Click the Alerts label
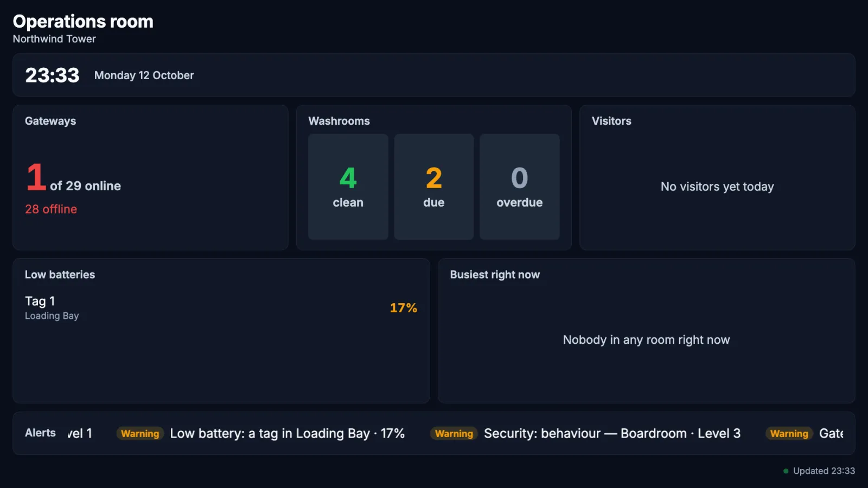The image size is (868, 488). [40, 433]
